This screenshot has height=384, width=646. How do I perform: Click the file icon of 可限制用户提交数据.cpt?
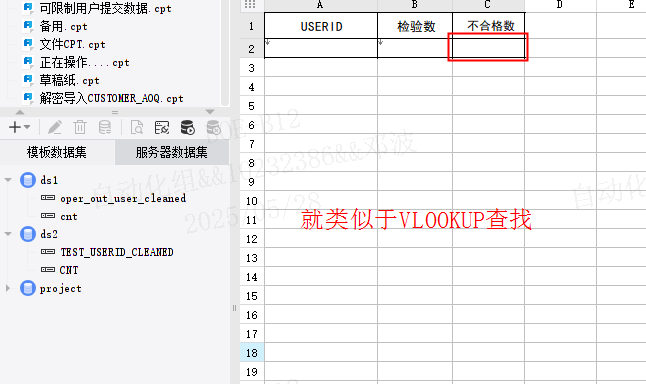(x=28, y=7)
